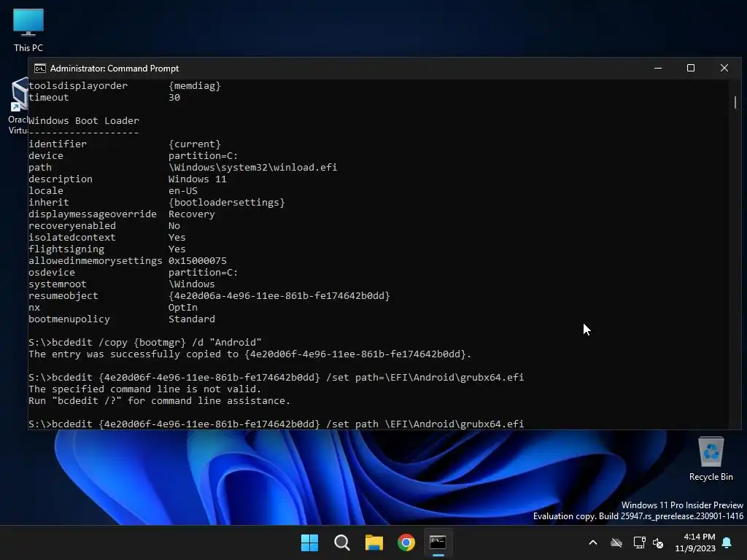Click the Command Prompt title bar icon

pyautogui.click(x=40, y=68)
